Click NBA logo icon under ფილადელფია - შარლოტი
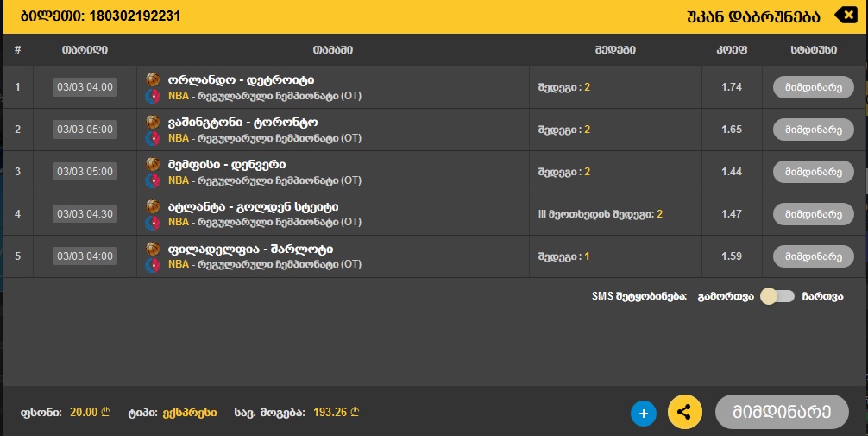Screen dimensions: 868x436 [152, 265]
